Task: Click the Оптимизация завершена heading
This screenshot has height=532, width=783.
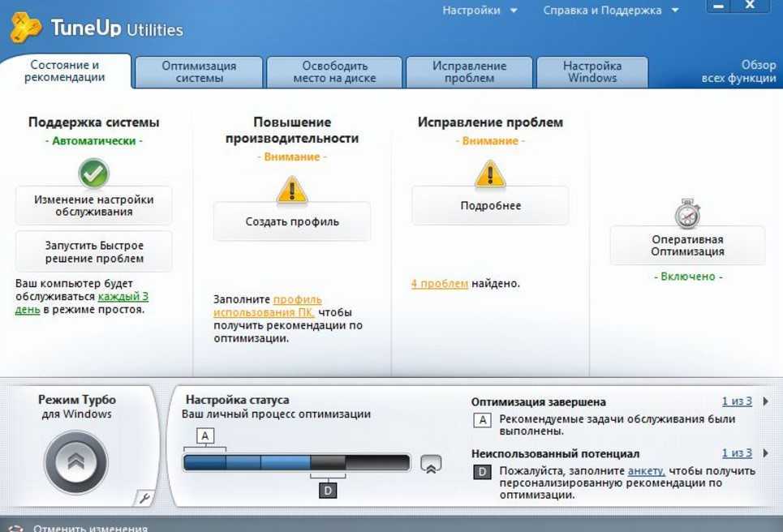Action: pos(538,401)
